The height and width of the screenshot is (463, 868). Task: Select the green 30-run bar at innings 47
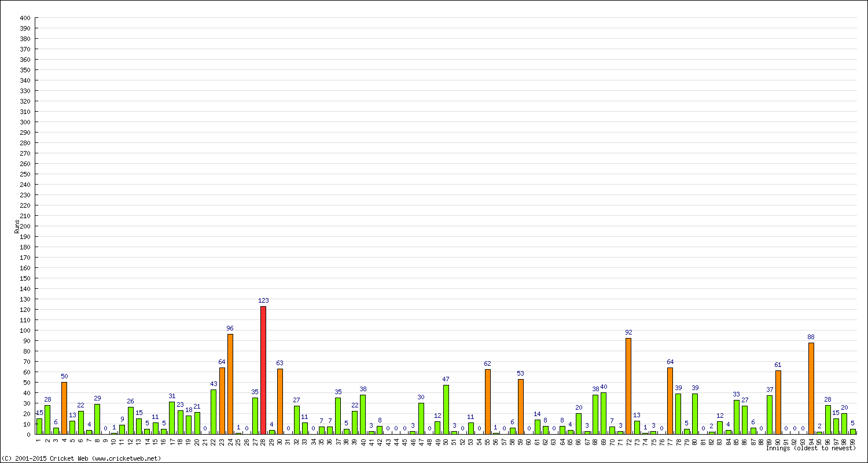(421, 418)
